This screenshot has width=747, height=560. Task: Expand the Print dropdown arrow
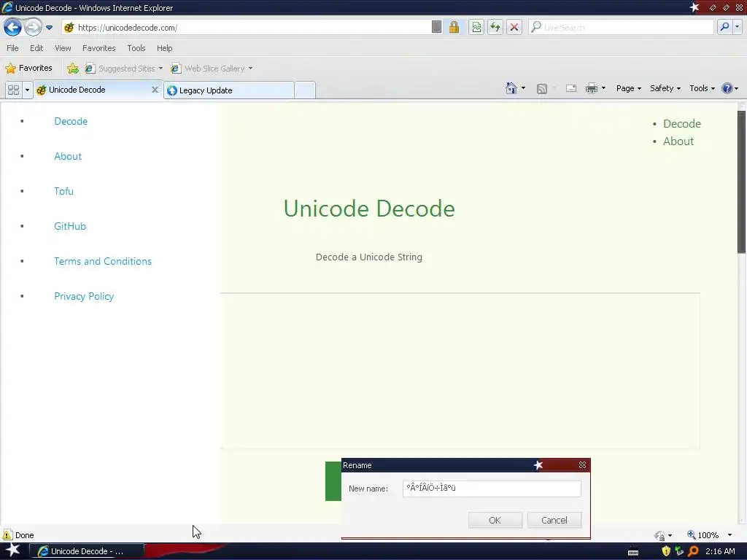tap(603, 88)
